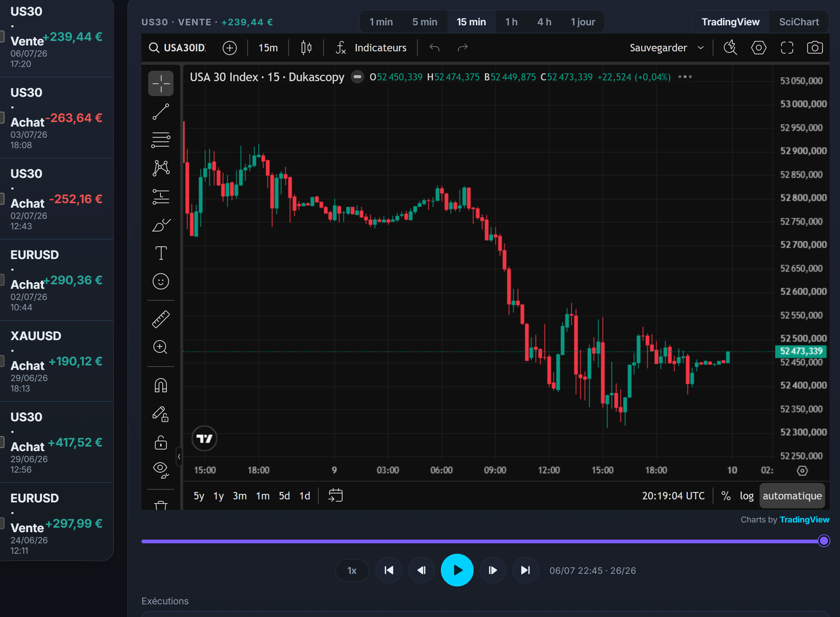Open the emoji icons tool
Image resolution: width=840 pixels, height=617 pixels.
pos(161,282)
